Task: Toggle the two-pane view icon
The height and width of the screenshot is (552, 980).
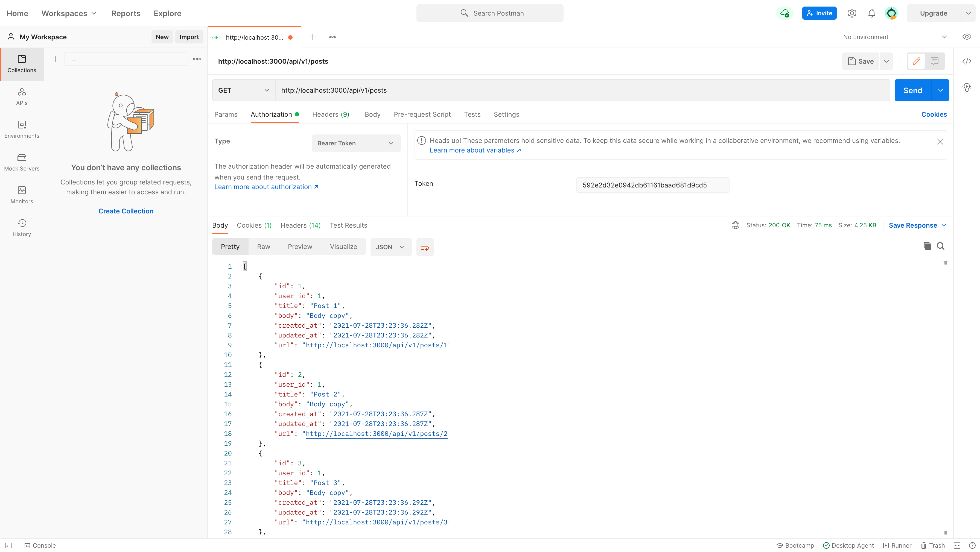Action: [x=957, y=545]
